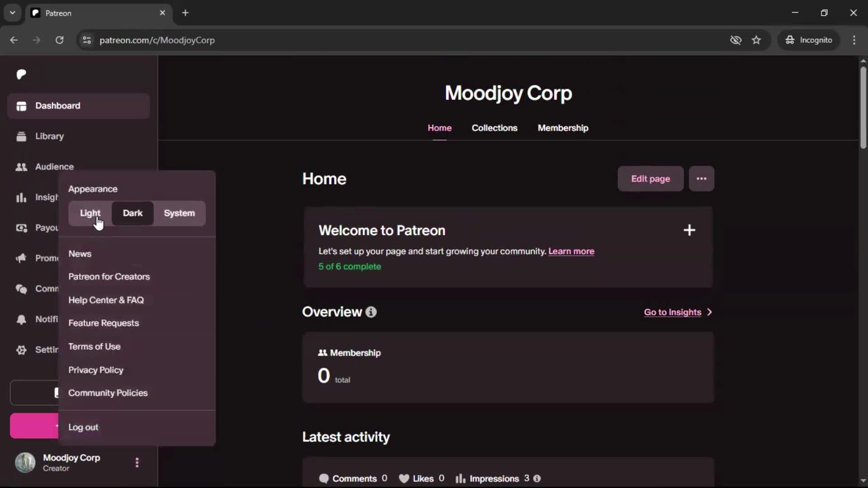The height and width of the screenshot is (488, 868).
Task: Click the Notifications bell icon
Action: (21, 319)
